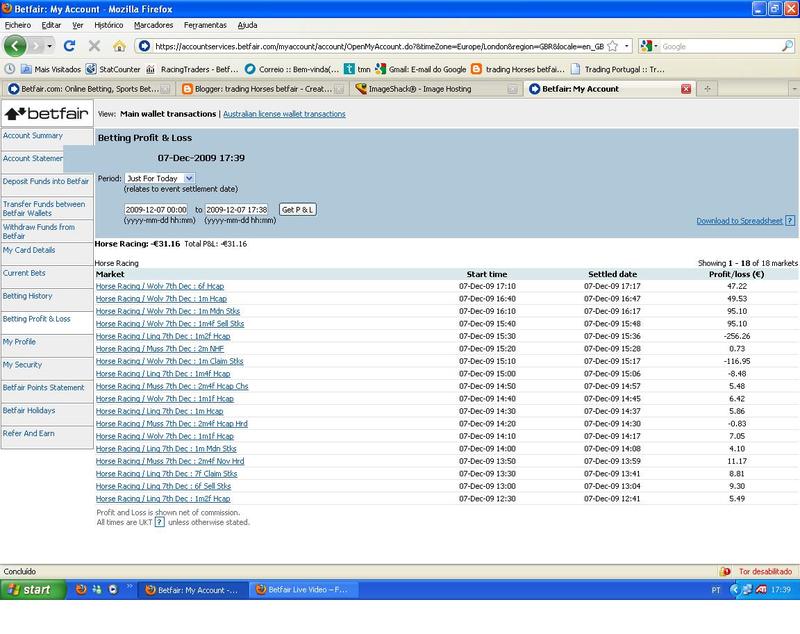
Task: Open the Ficheiro menu
Action: 18,25
